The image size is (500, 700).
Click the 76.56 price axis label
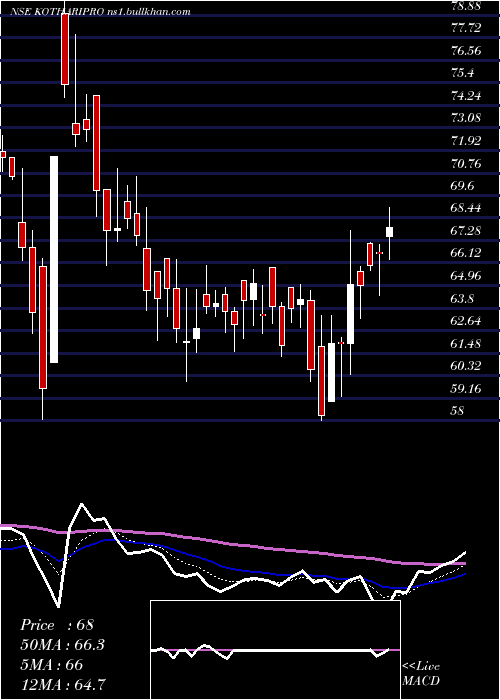click(x=466, y=51)
